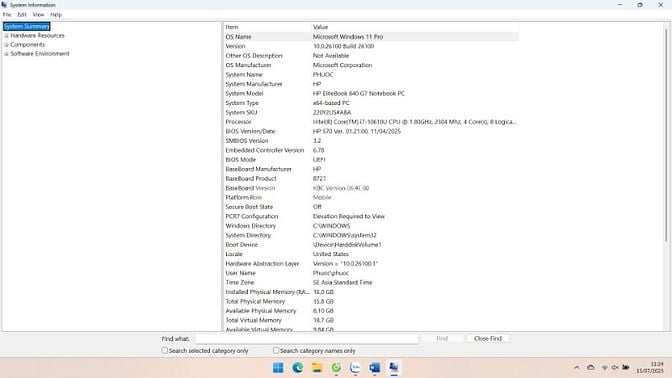Select the Hardware Abstraction Layer row
The image size is (672, 378).
coord(371,263)
